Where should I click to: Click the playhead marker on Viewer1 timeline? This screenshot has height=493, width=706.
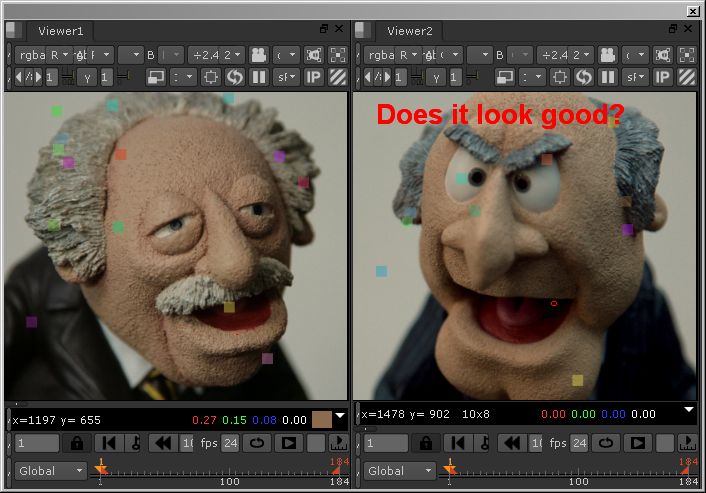(x=101, y=468)
